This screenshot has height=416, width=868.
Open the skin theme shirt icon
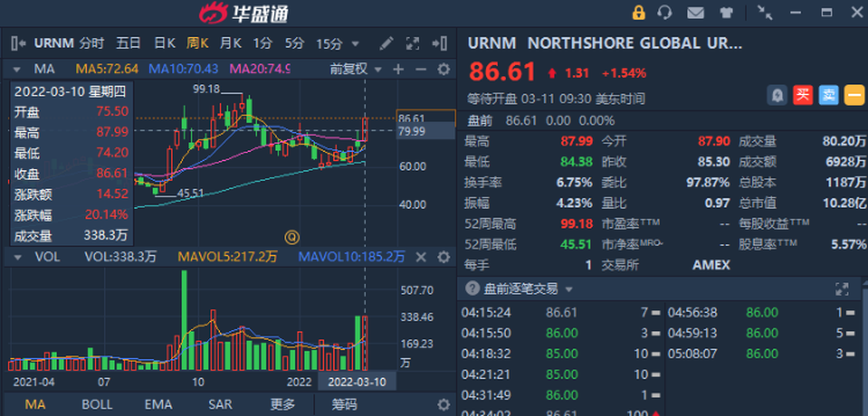pos(726,12)
